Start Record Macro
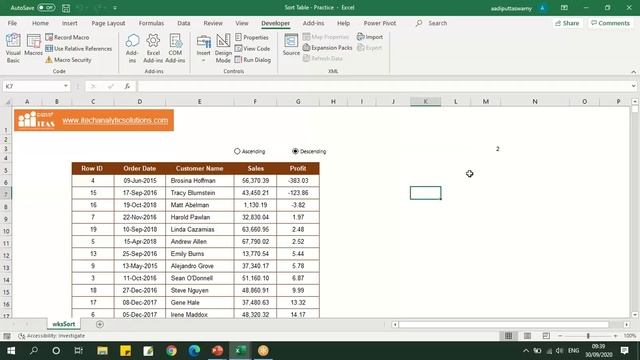This screenshot has height=360, width=640. (x=67, y=37)
